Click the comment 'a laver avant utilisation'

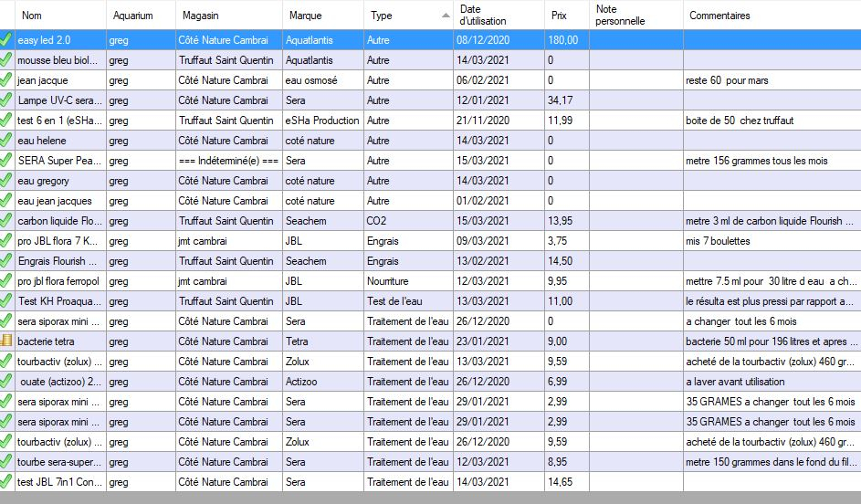tap(735, 382)
